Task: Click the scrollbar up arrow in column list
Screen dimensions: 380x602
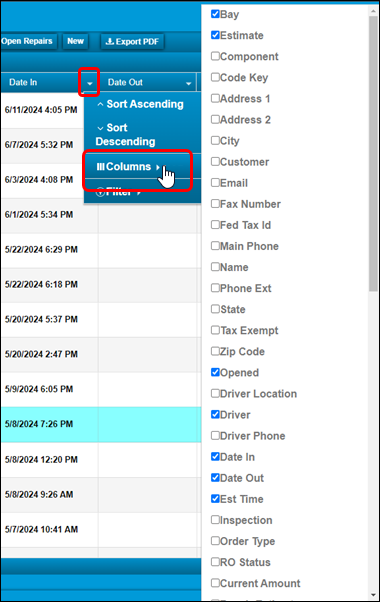Action: click(373, 11)
